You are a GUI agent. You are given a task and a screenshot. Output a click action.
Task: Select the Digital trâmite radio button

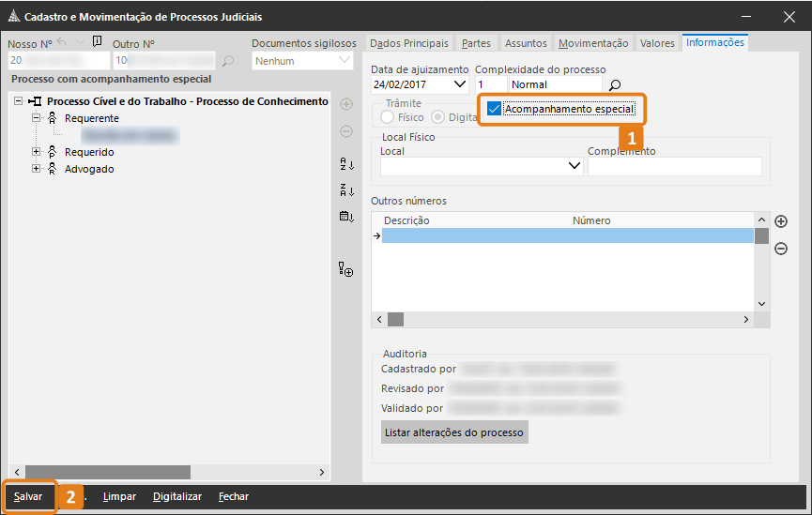[x=437, y=117]
